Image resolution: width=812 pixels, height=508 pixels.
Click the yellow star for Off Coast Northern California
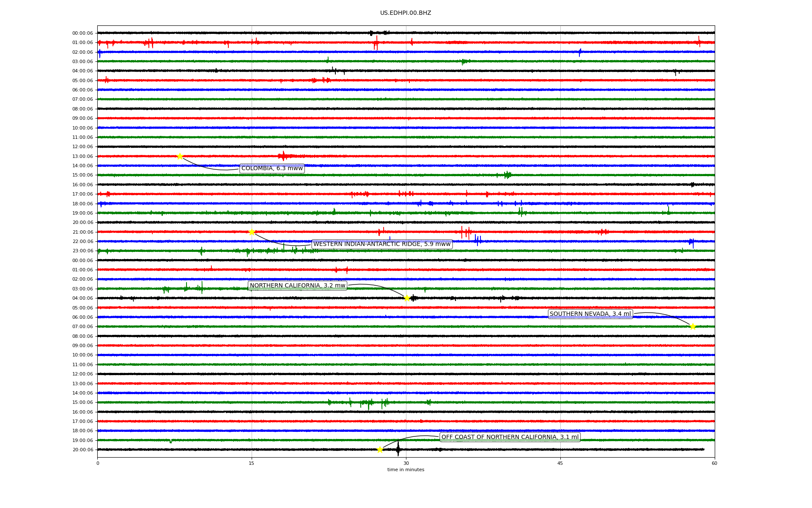pos(380,450)
